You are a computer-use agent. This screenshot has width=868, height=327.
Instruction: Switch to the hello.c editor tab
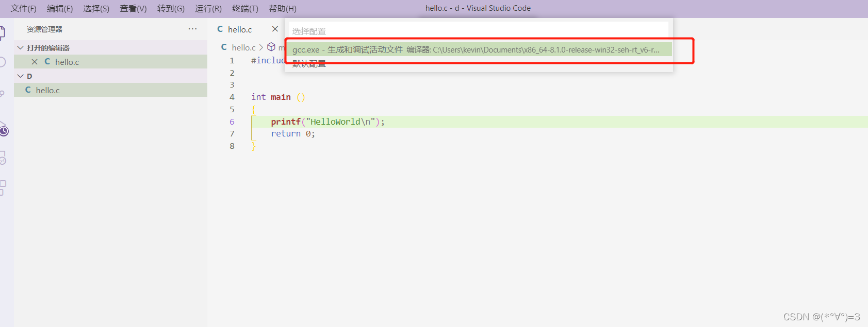[x=240, y=29]
